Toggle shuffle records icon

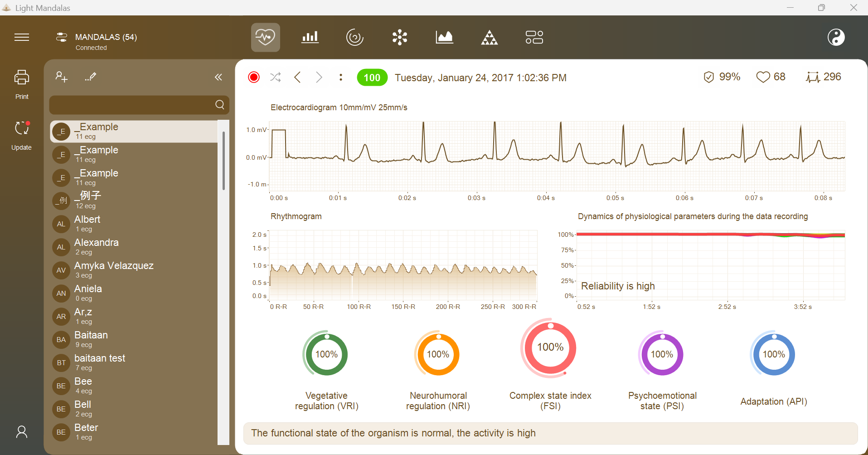pyautogui.click(x=275, y=77)
